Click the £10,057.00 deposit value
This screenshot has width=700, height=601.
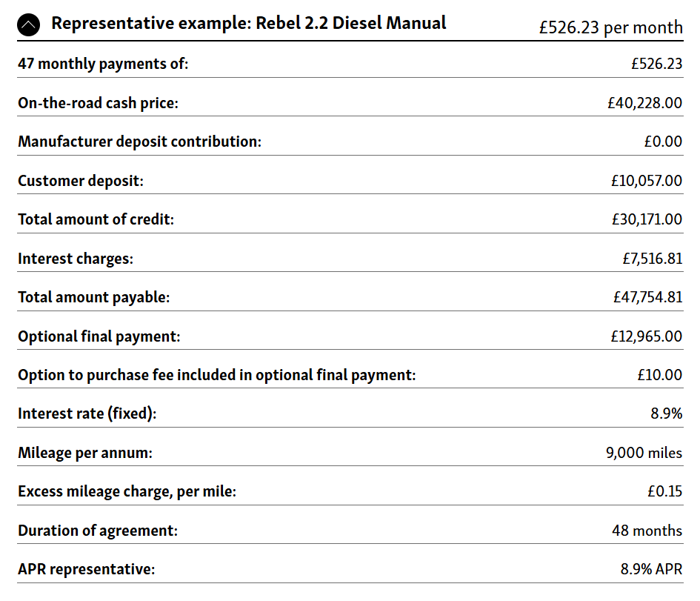tap(647, 181)
